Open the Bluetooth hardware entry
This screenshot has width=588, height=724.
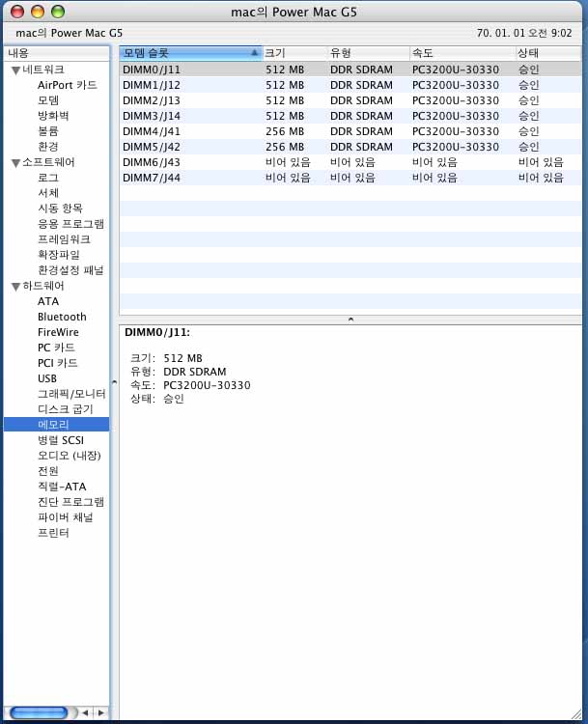(x=62, y=317)
